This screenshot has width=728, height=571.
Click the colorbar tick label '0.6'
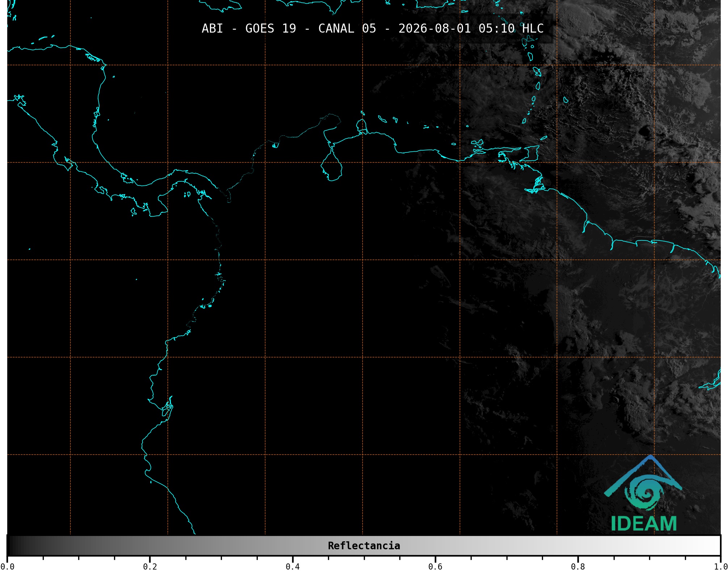(x=435, y=567)
